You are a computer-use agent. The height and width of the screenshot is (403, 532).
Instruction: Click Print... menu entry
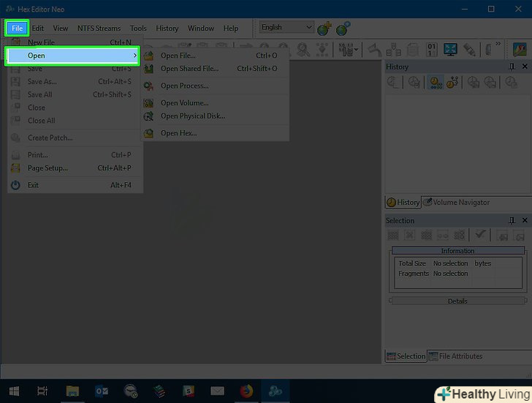coord(75,155)
